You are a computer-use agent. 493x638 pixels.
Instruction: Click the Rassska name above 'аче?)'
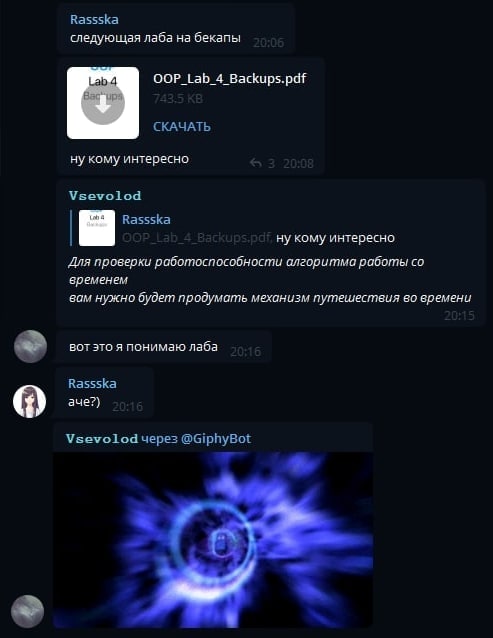[x=92, y=383]
